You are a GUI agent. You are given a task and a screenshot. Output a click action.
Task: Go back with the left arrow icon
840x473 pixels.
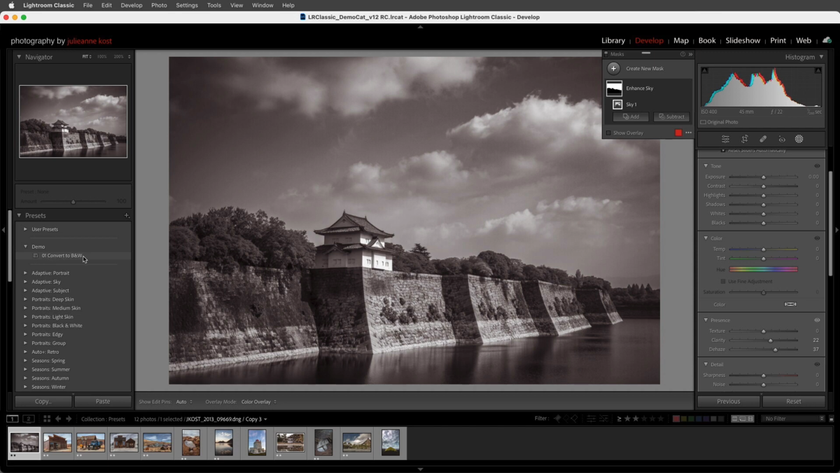(x=58, y=419)
